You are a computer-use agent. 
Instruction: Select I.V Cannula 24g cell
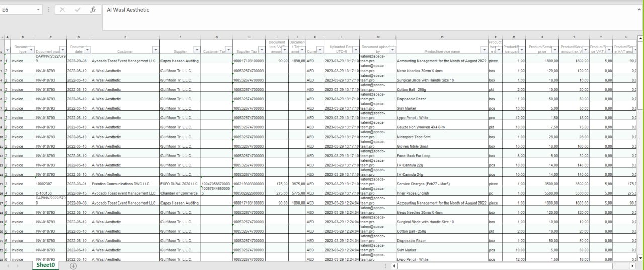[x=442, y=172]
